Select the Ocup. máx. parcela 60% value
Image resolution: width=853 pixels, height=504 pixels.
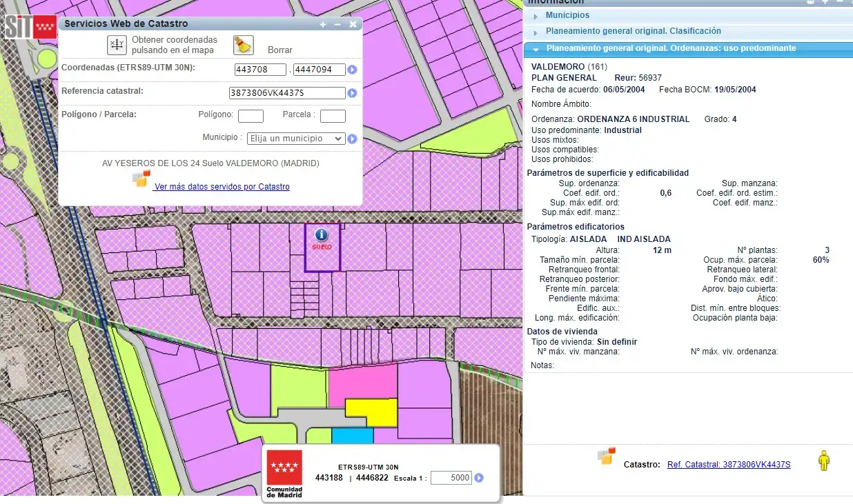821,260
